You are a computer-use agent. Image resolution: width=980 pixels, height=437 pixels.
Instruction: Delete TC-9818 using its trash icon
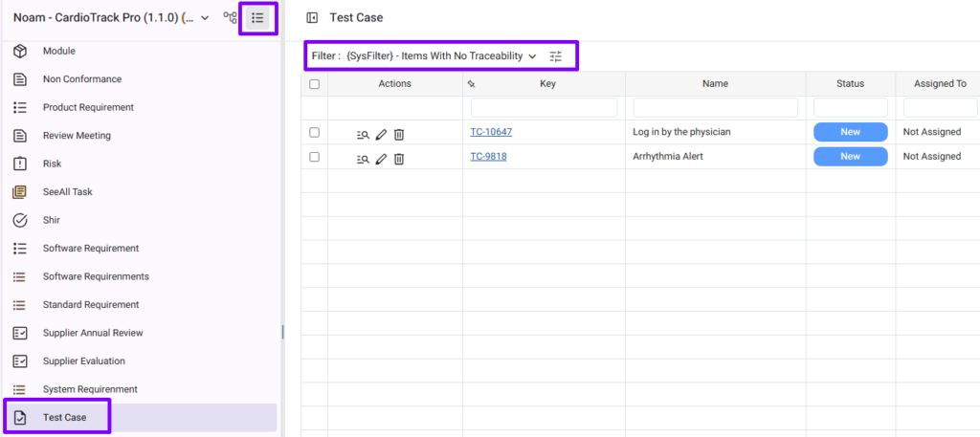[x=399, y=159]
